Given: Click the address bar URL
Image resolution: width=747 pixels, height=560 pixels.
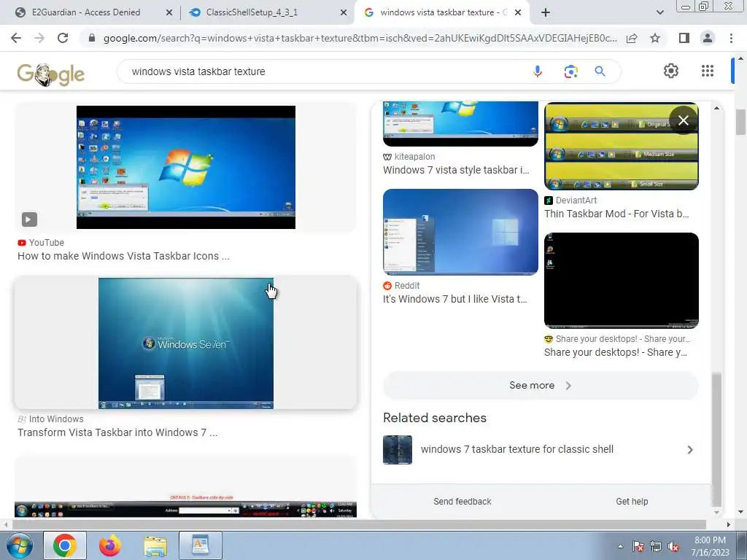Looking at the screenshot, I should pyautogui.click(x=360, y=38).
